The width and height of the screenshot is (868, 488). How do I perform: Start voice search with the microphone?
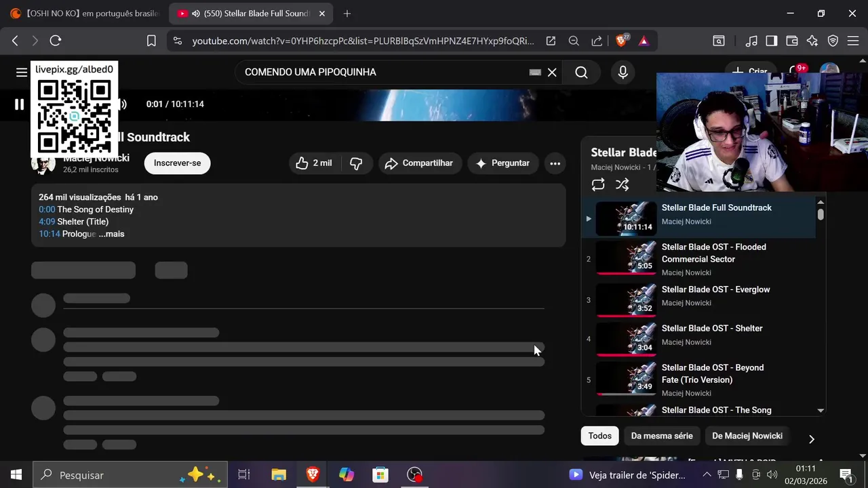pos(623,73)
